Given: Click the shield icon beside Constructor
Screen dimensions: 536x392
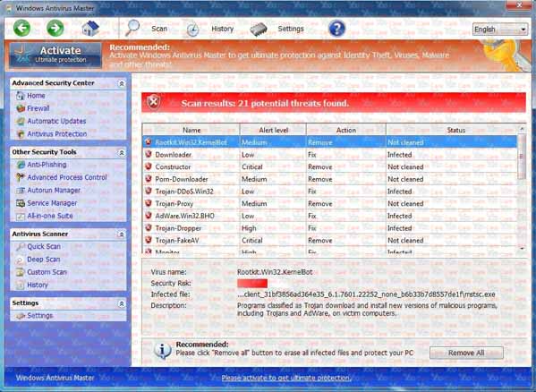Looking at the screenshot, I should (x=149, y=166).
